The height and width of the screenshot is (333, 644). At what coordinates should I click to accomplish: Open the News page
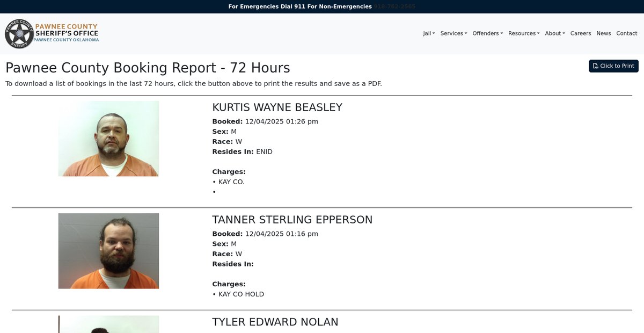pyautogui.click(x=604, y=33)
